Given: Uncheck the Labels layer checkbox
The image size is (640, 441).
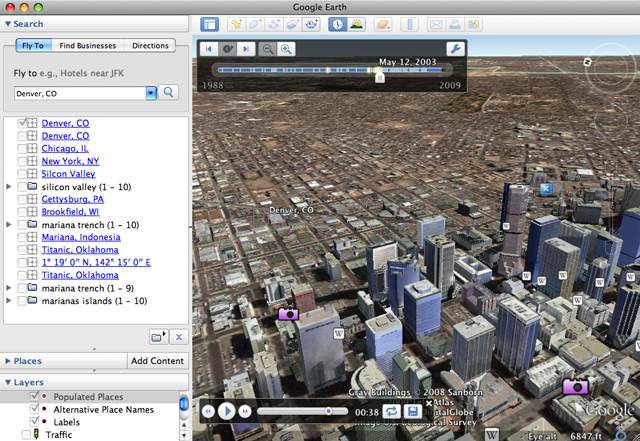Looking at the screenshot, I should click(36, 422).
